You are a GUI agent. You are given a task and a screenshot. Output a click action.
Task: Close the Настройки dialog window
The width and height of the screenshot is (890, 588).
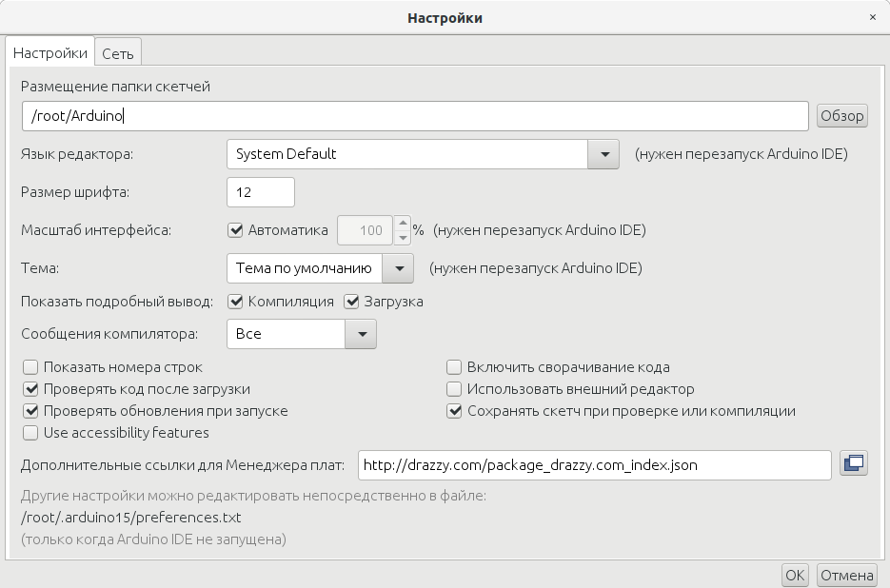coord(873,17)
